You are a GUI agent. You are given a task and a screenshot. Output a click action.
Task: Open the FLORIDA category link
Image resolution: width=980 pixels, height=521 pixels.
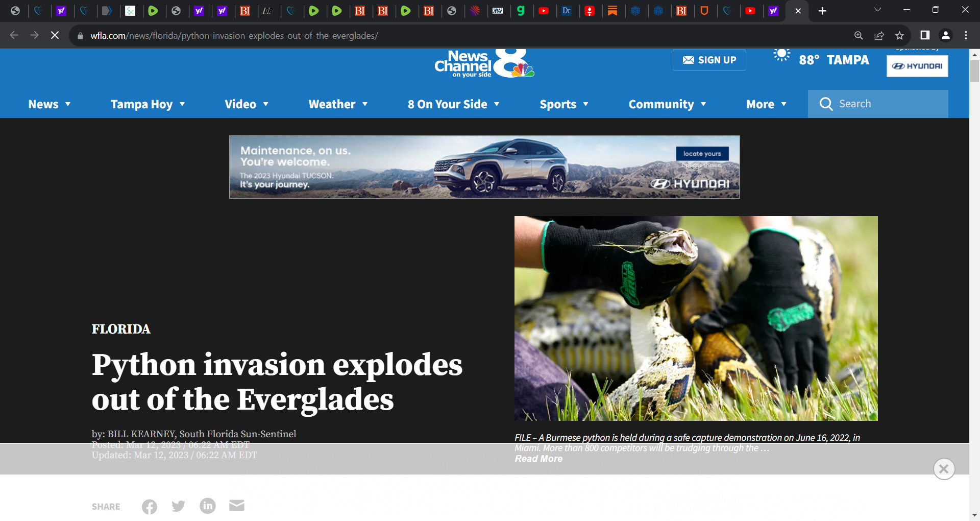coord(121,329)
